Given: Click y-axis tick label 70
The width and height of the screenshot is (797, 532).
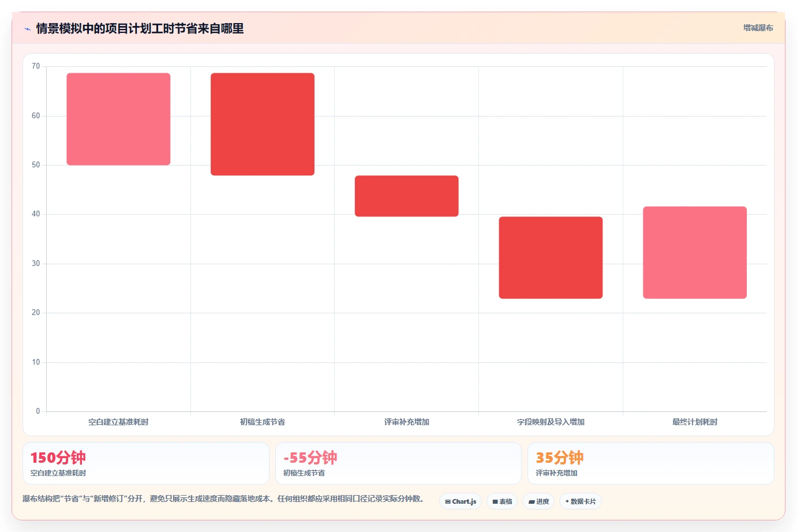Looking at the screenshot, I should coord(36,66).
